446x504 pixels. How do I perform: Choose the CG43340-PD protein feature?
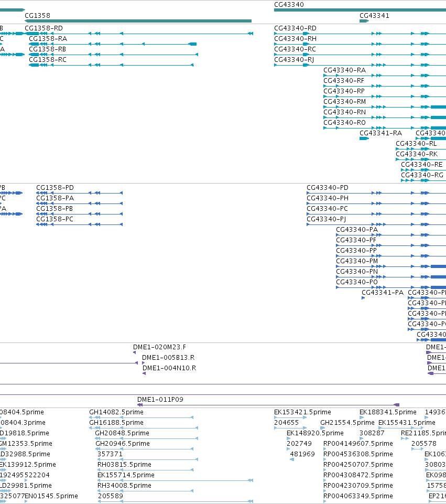[328, 187]
